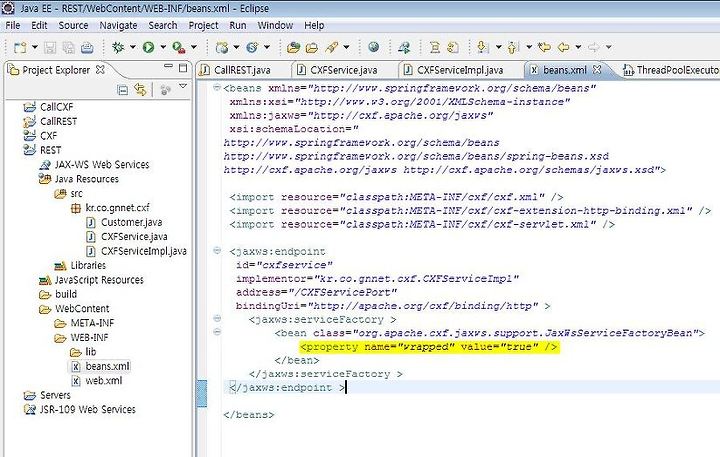Image resolution: width=720 pixels, height=457 pixels.
Task: Switch to the CXFServiceImpl.java editor tab
Action: pos(460,70)
